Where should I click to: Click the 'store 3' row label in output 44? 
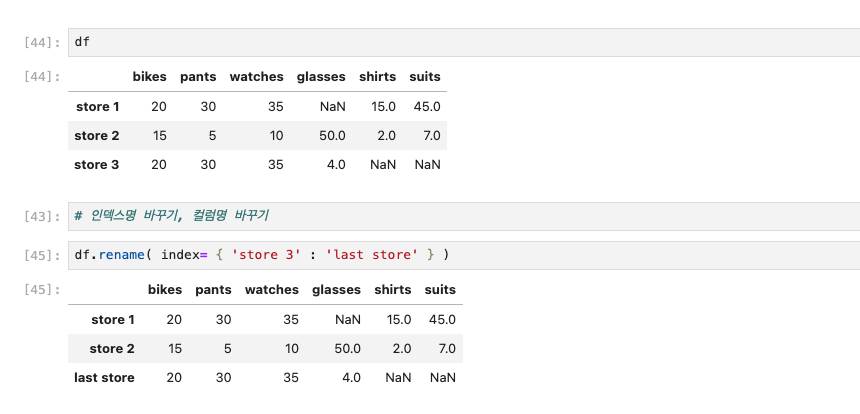97,165
